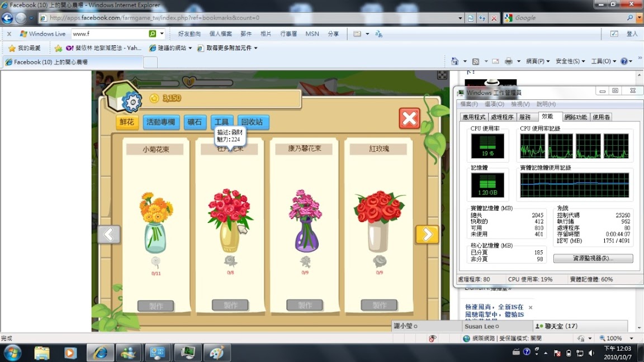Screen dimensions: 644x362
Task: Click the Windows Live toolbar search button
Action: pyautogui.click(x=153, y=34)
